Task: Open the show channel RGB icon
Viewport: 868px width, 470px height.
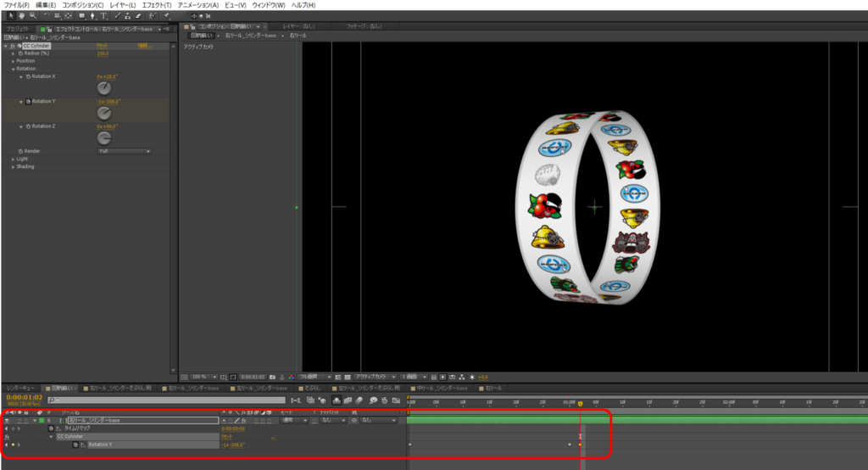Action: (x=292, y=377)
